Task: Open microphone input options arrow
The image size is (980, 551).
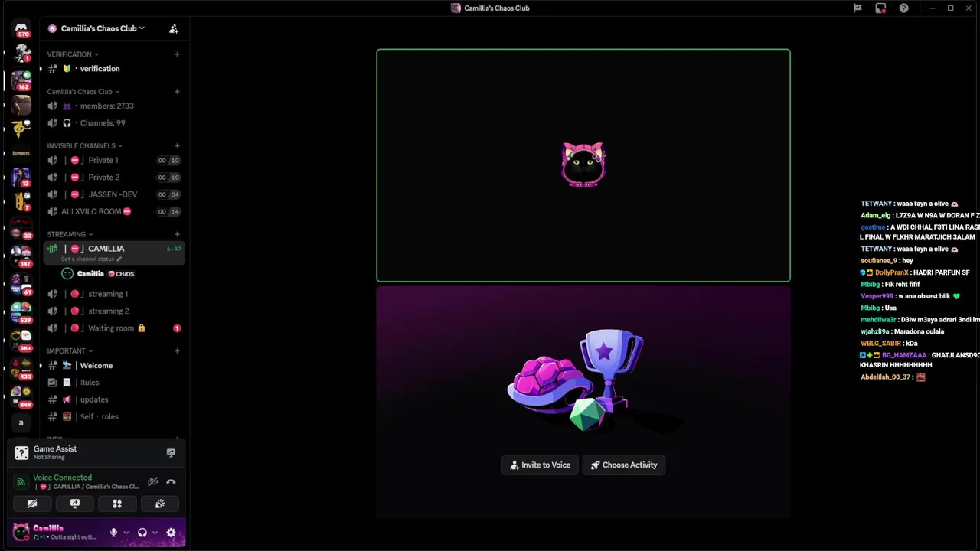Action: click(126, 533)
